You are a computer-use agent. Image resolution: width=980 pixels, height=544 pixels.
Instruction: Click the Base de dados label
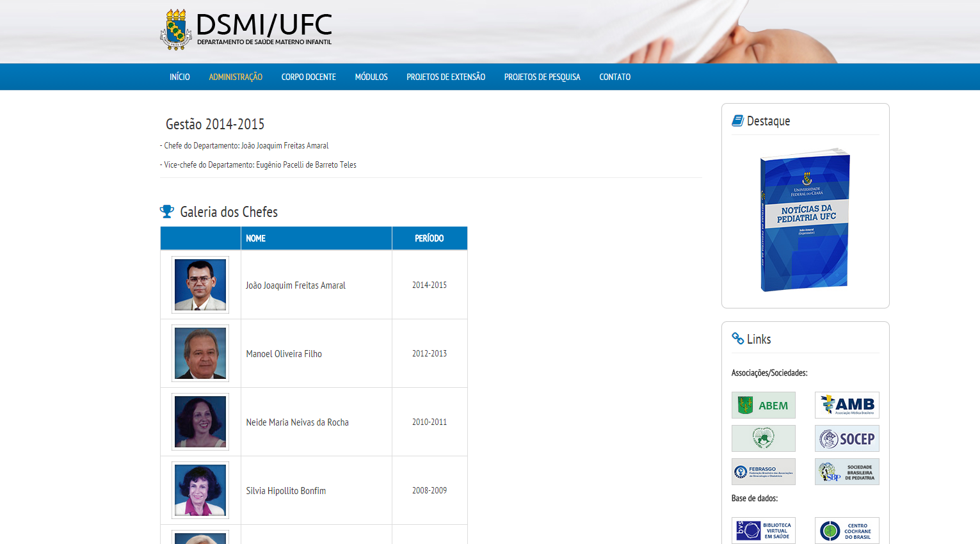coord(755,498)
